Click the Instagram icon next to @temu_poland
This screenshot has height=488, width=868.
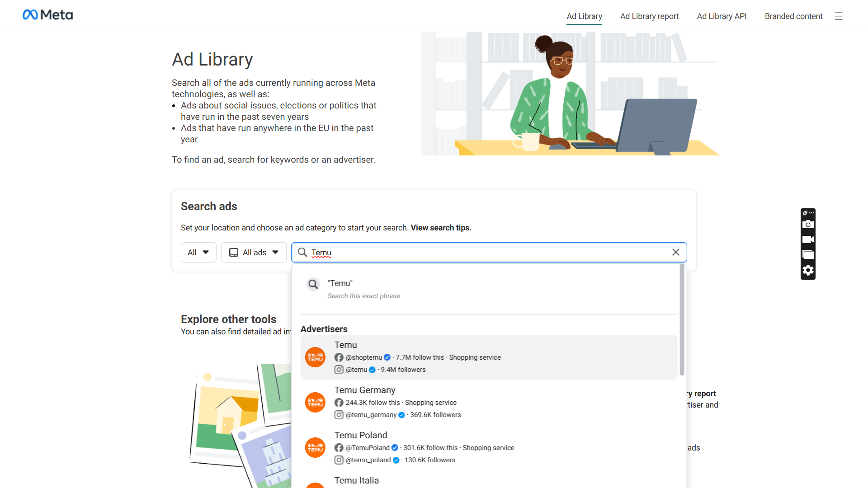(x=339, y=460)
